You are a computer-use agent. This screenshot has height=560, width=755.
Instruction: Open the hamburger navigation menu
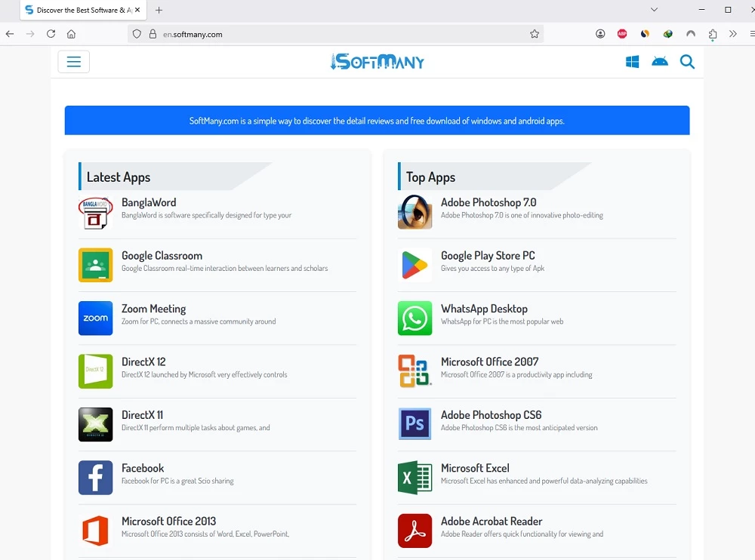[73, 62]
